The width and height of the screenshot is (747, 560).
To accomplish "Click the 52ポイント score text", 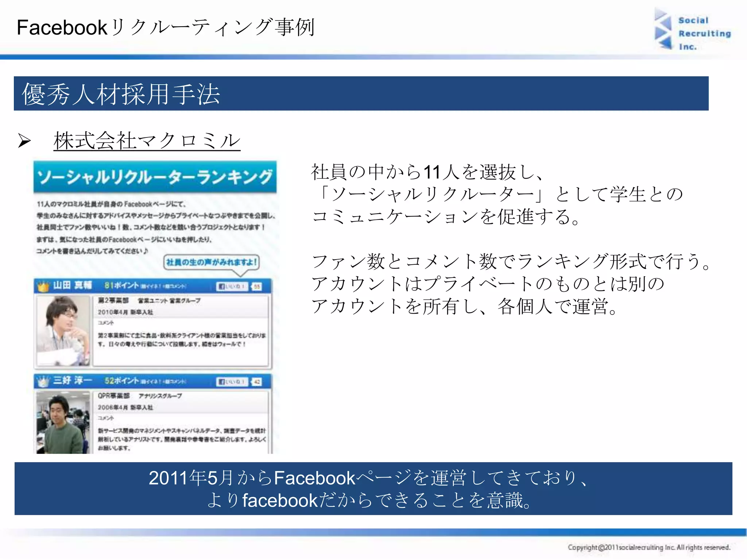I will coord(121,381).
